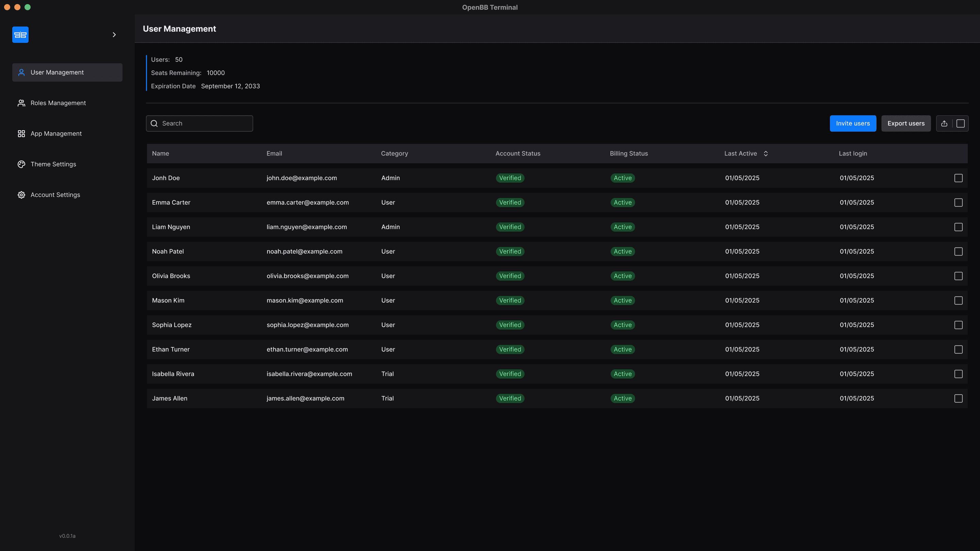
Task: Open the Roles Management menu item
Action: coord(58,103)
